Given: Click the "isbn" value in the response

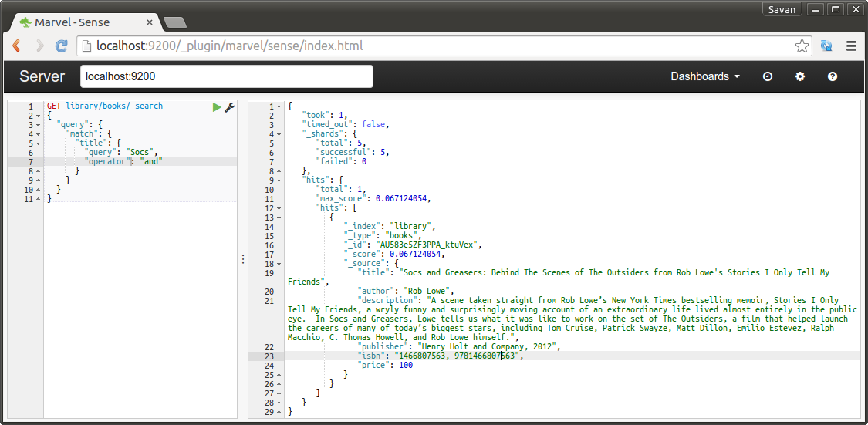Looking at the screenshot, I should [x=458, y=356].
